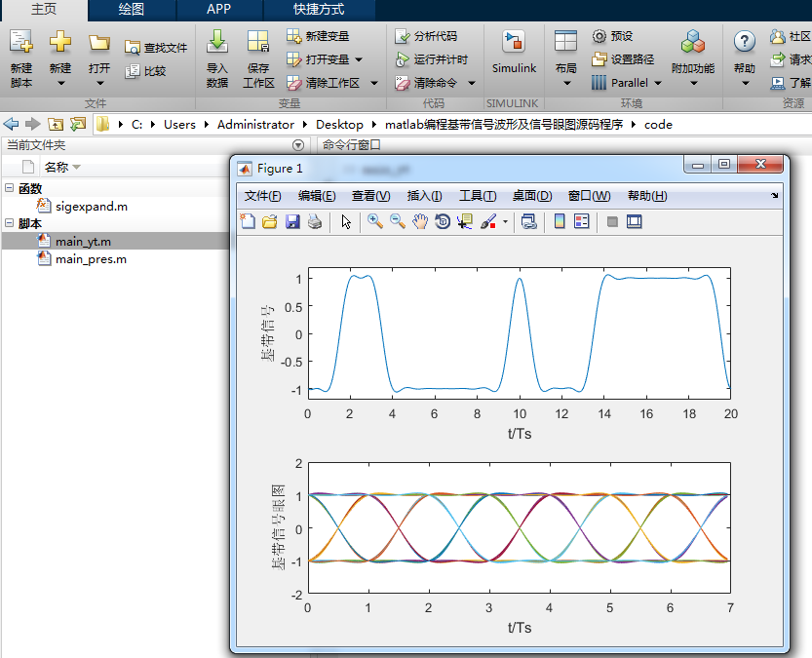This screenshot has height=658, width=812.
Task: Click Find Files (查找文件)
Action: (x=156, y=48)
